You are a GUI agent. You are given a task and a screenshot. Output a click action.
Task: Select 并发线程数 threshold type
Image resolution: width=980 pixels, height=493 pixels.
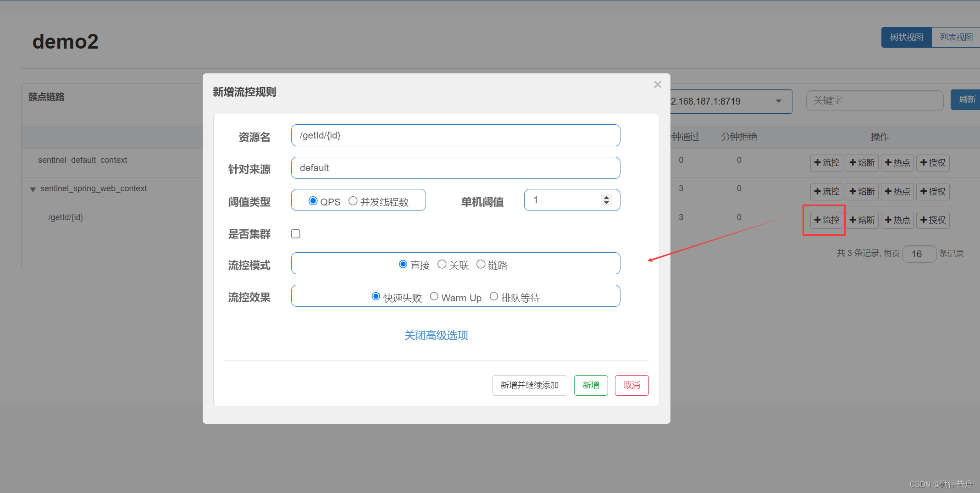[353, 201]
